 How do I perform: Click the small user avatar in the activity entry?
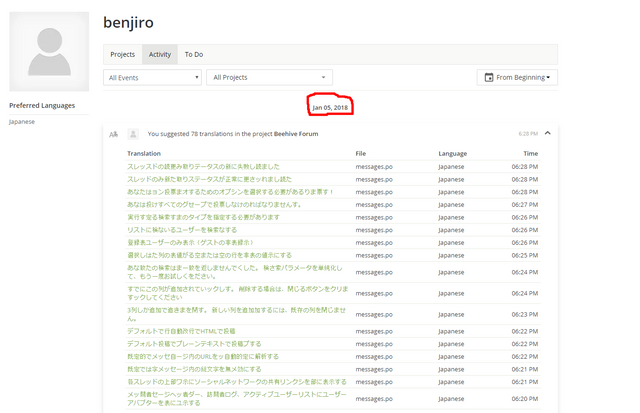pyautogui.click(x=133, y=134)
